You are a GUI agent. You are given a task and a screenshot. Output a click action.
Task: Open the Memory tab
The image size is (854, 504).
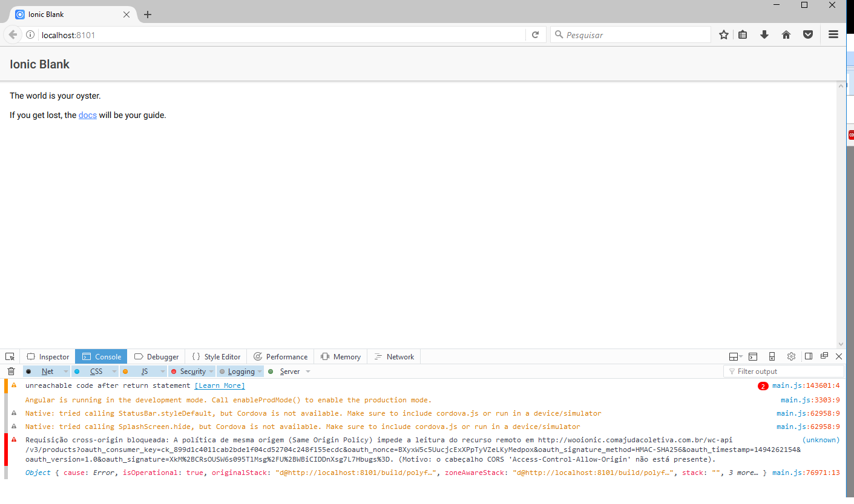click(x=340, y=356)
